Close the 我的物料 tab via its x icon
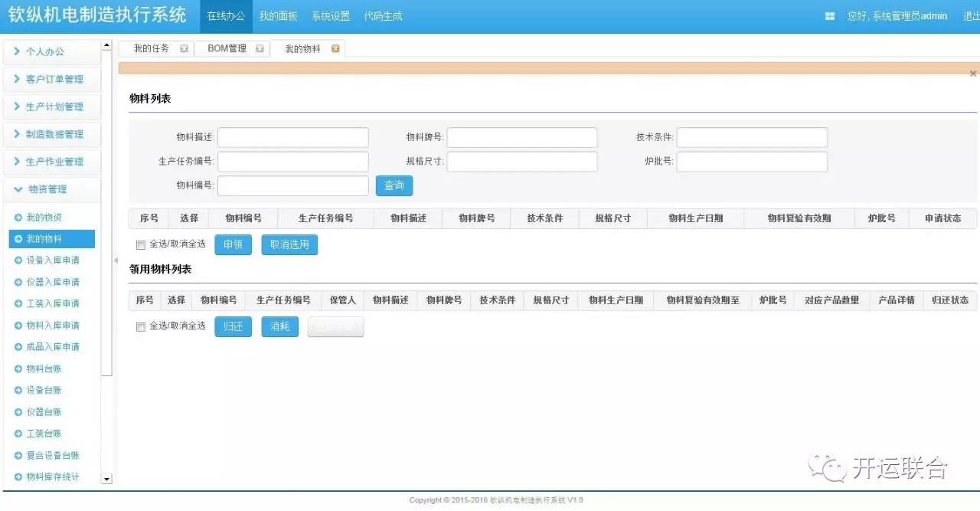This screenshot has width=980, height=511. coord(335,48)
